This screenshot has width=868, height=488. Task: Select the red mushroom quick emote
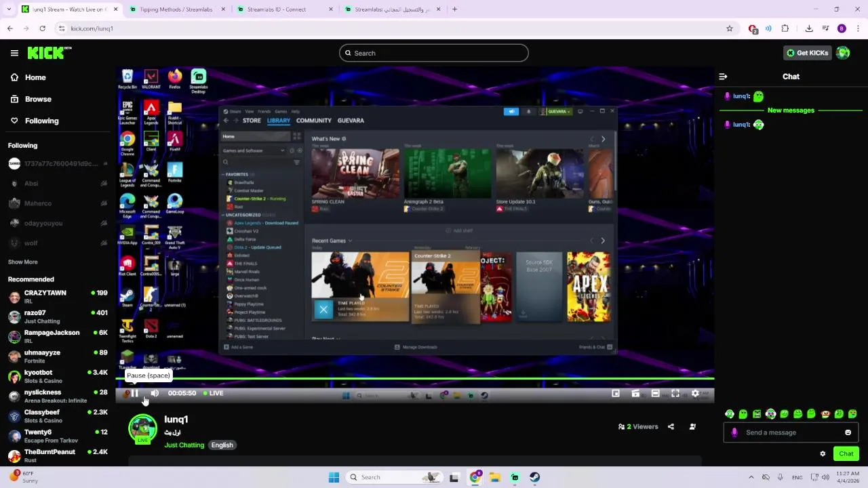[x=825, y=414]
